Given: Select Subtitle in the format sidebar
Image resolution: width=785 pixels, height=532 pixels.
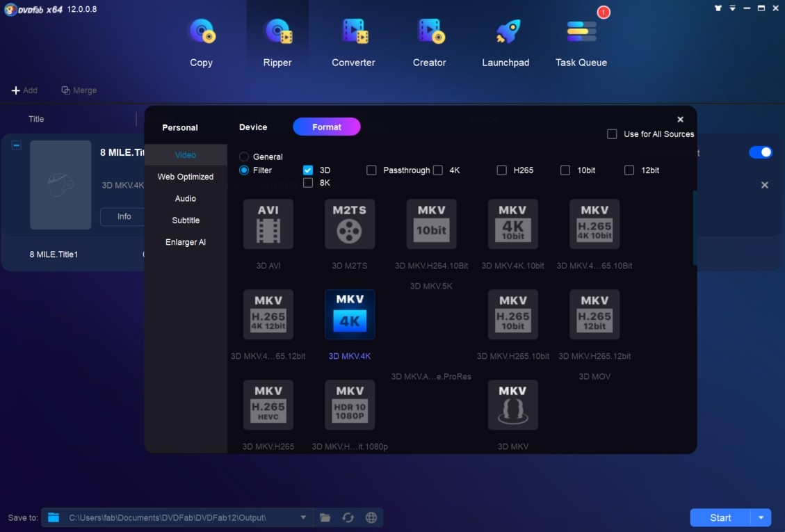Looking at the screenshot, I should 185,220.
